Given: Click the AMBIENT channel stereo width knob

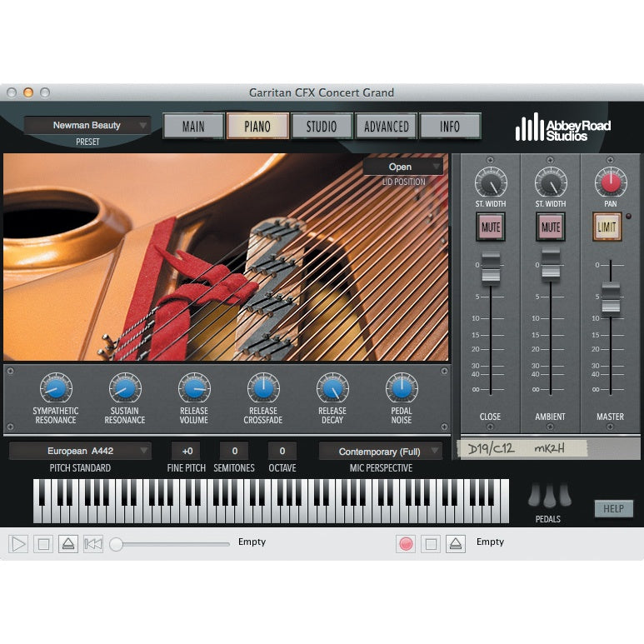Looking at the screenshot, I should (x=551, y=182).
